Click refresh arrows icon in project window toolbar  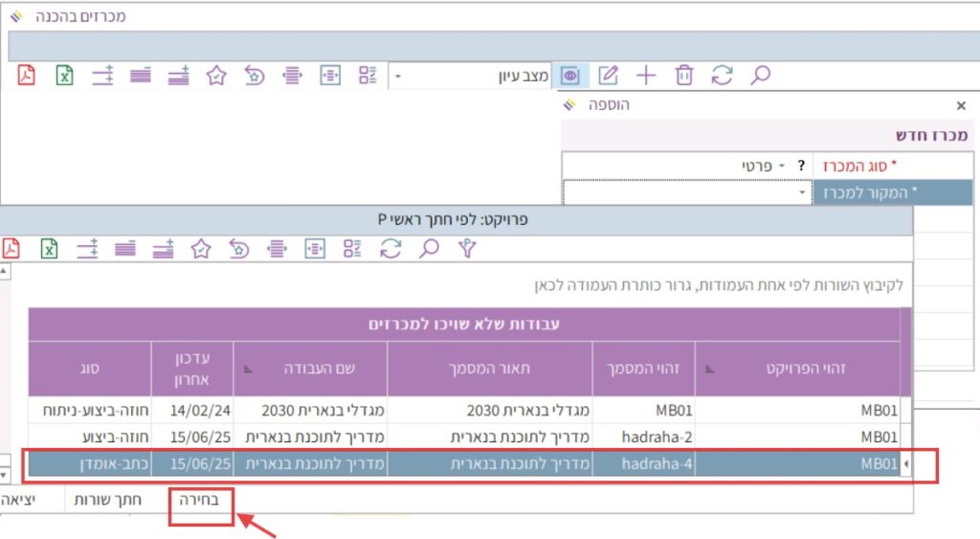pyautogui.click(x=390, y=250)
